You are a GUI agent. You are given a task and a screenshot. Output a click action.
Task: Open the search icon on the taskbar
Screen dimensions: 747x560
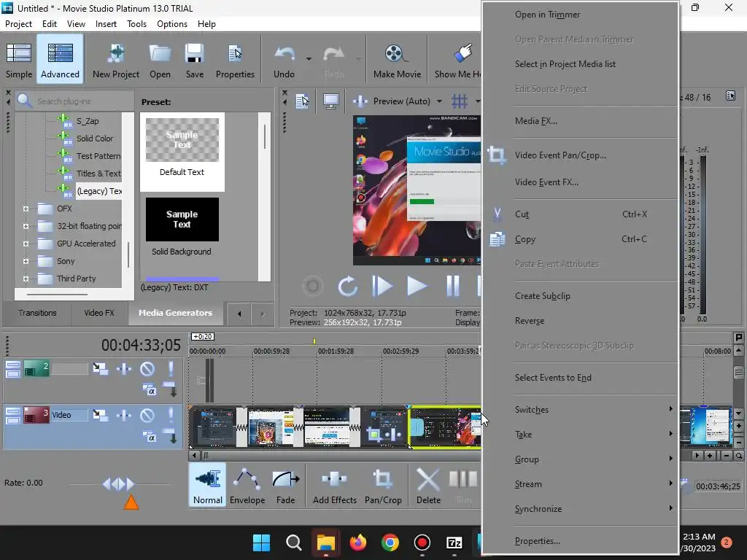point(293,542)
